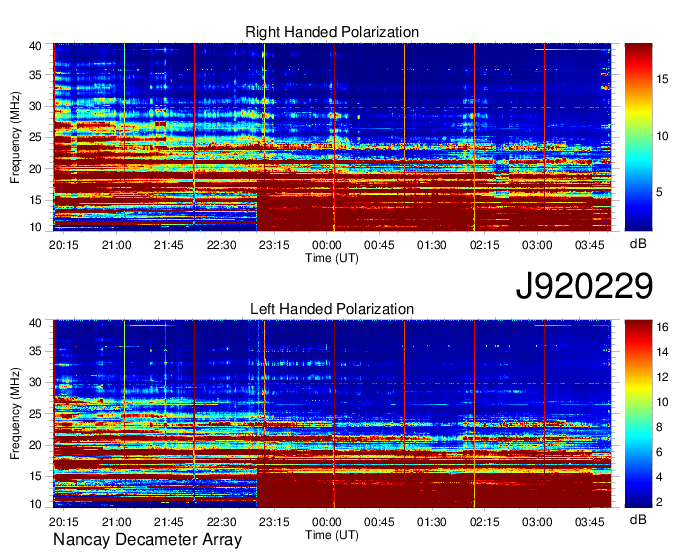Click the "Nancay Decameter Array" caption
The image size is (680, 552).
click(x=147, y=540)
